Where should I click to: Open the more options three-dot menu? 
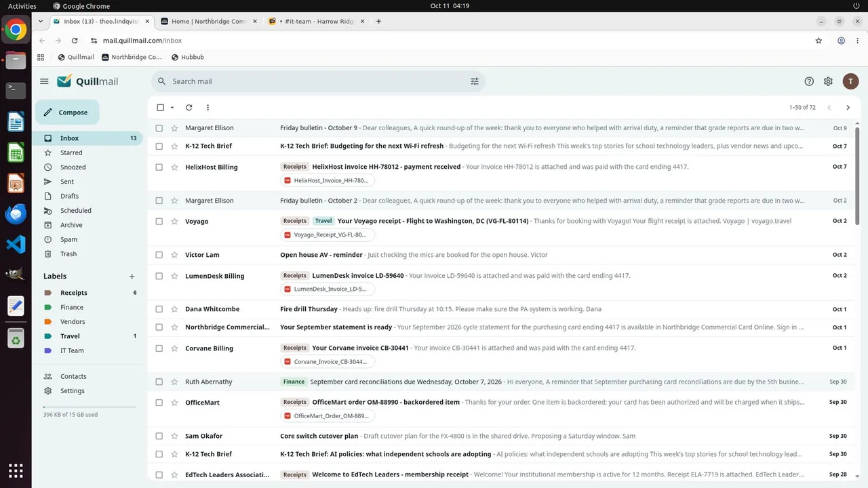[208, 108]
